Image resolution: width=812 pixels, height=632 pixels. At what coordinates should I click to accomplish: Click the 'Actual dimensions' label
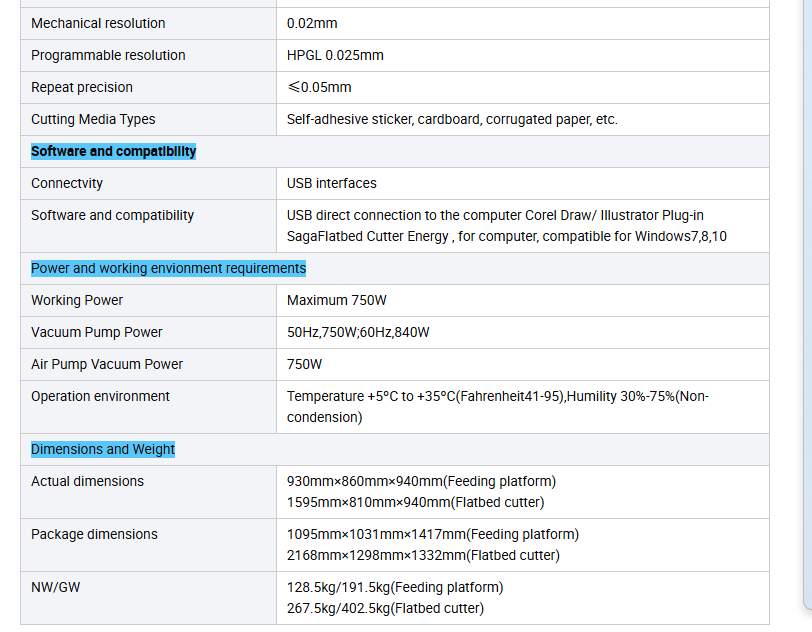point(88,481)
